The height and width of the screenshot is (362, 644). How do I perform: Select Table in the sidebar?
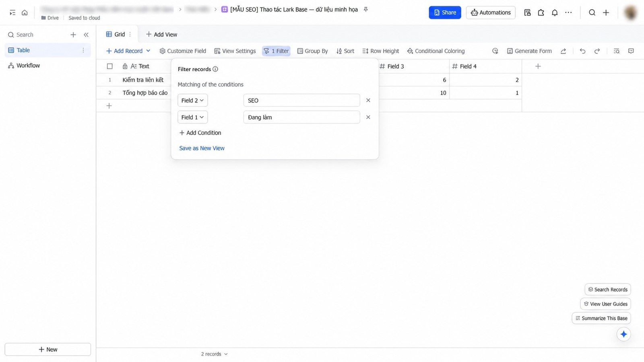(x=47, y=50)
